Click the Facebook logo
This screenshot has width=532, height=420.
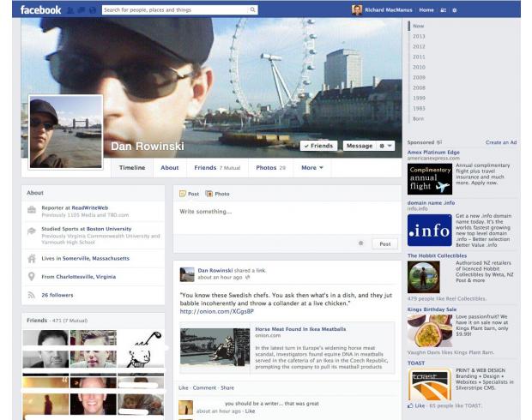40,9
